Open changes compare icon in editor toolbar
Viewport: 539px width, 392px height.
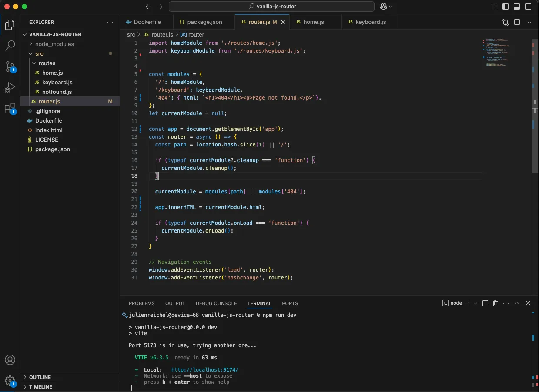(506, 22)
